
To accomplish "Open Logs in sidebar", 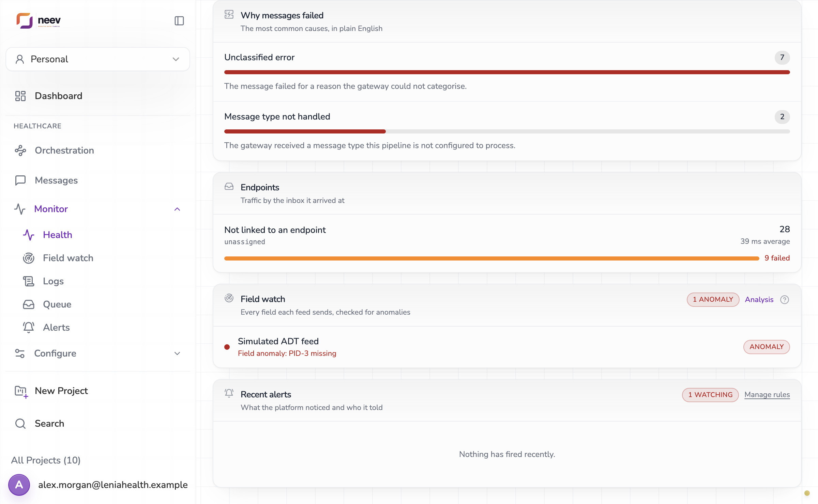I will (x=54, y=281).
